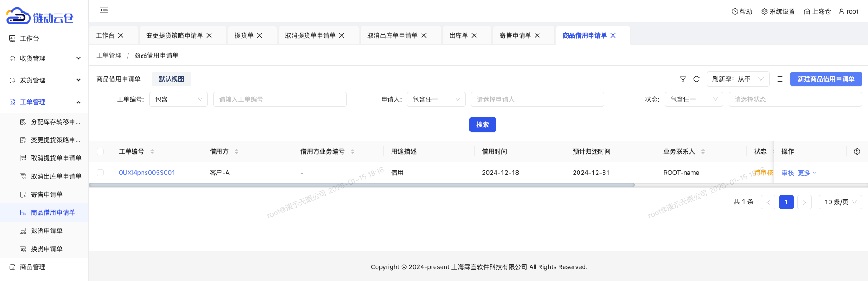Switch to the 出库单 tab

coord(458,35)
